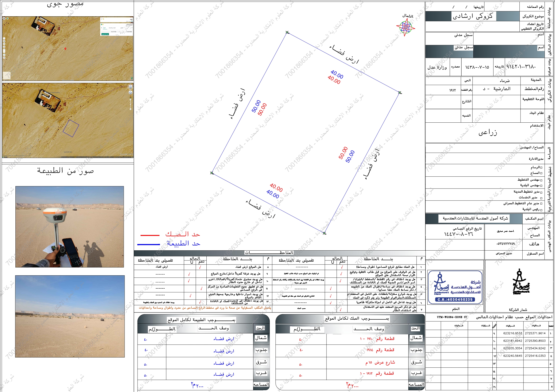Check the رئيس البلدية checkbox
The width and height of the screenshot is (555, 392).
[x=541, y=210]
